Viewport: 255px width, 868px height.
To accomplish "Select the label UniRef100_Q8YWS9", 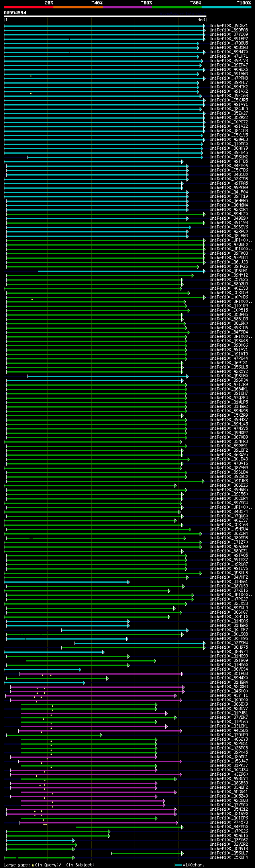I will point(229,586).
